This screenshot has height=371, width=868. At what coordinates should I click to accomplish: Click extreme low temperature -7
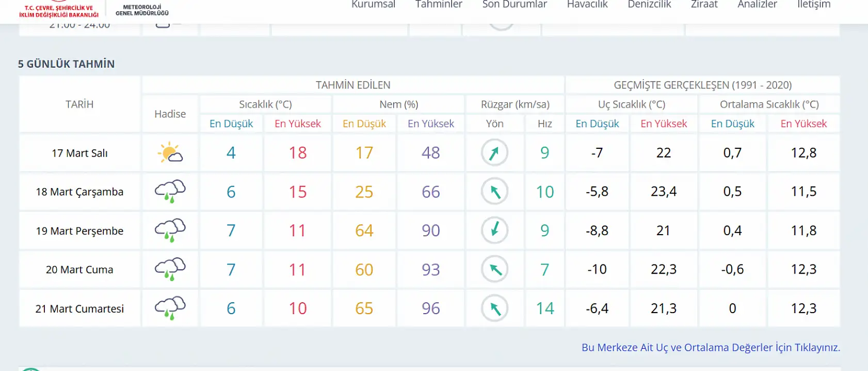(x=597, y=153)
